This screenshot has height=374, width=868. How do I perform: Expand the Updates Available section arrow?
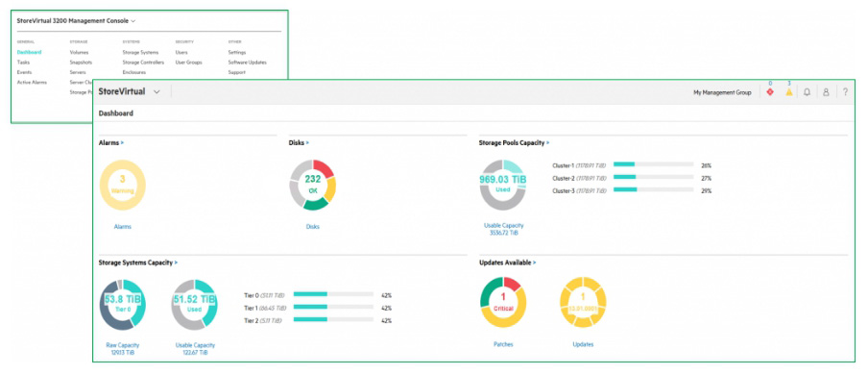point(534,262)
